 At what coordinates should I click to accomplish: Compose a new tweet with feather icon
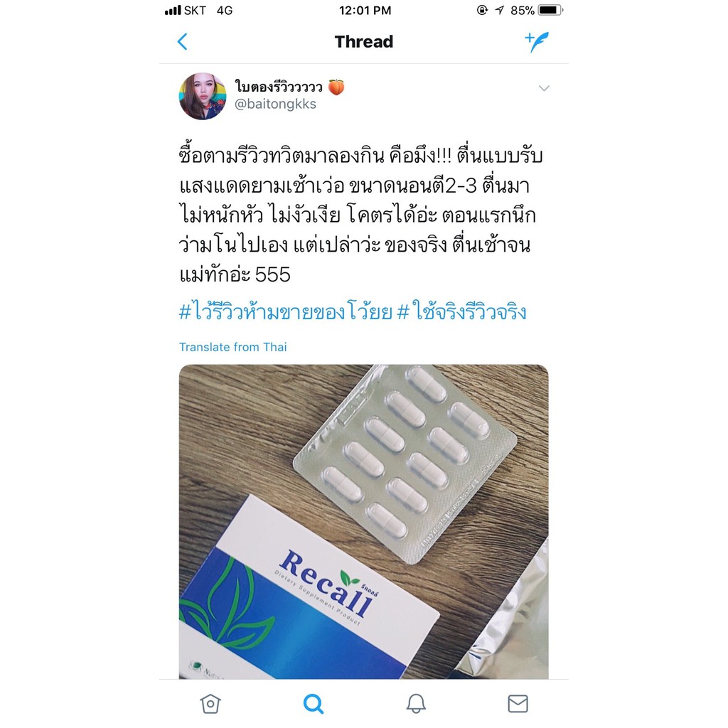point(537,42)
